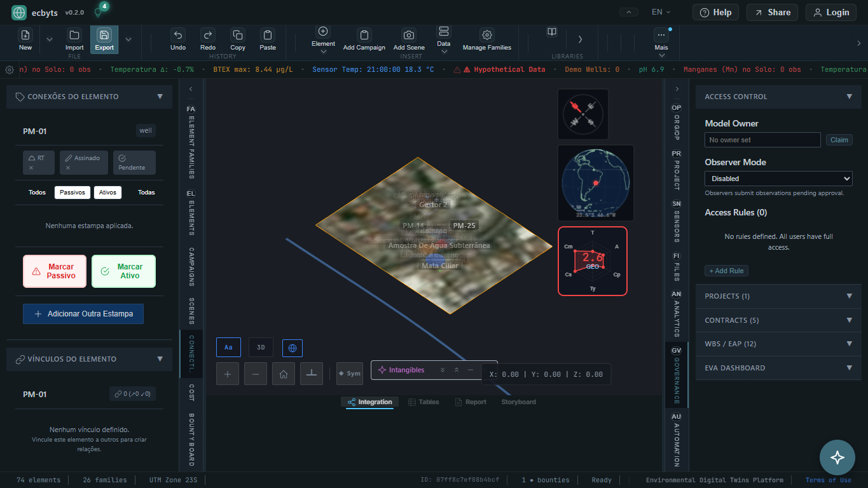Open the Help button
This screenshot has width=868, height=488.
[x=715, y=12]
